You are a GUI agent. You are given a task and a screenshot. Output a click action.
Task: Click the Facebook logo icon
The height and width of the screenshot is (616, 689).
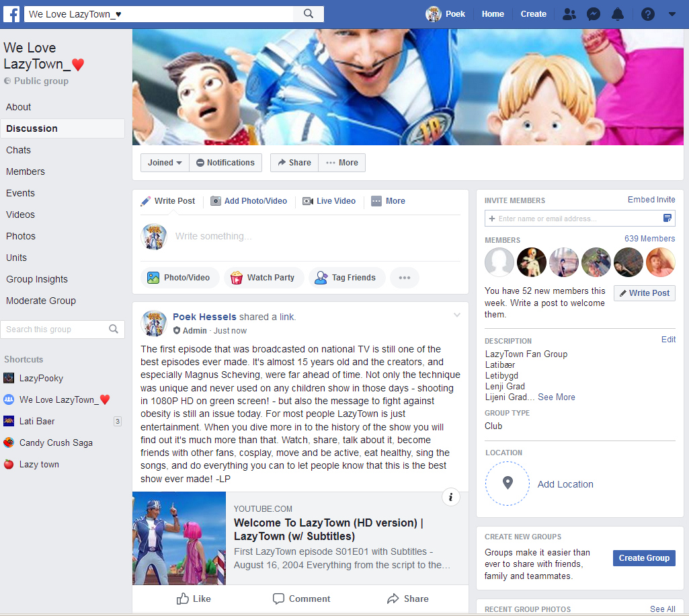(x=12, y=14)
